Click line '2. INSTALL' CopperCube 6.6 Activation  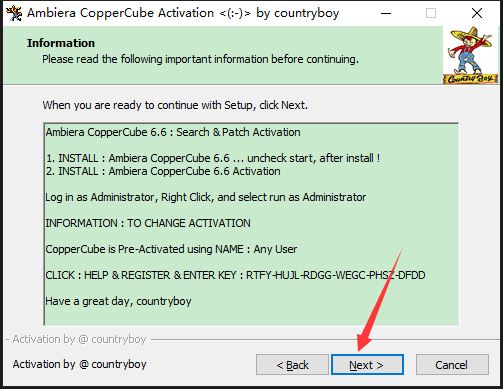(163, 171)
